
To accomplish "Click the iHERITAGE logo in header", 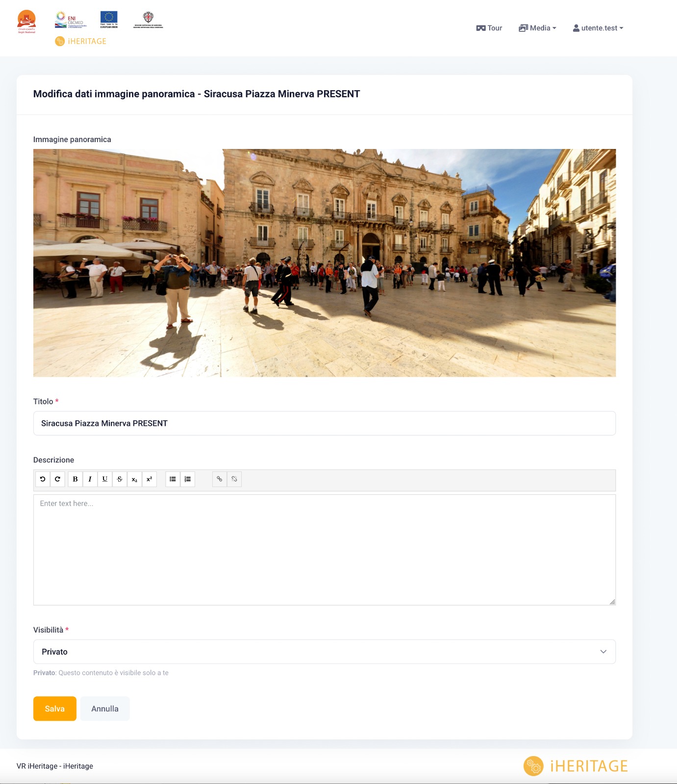I will [80, 41].
